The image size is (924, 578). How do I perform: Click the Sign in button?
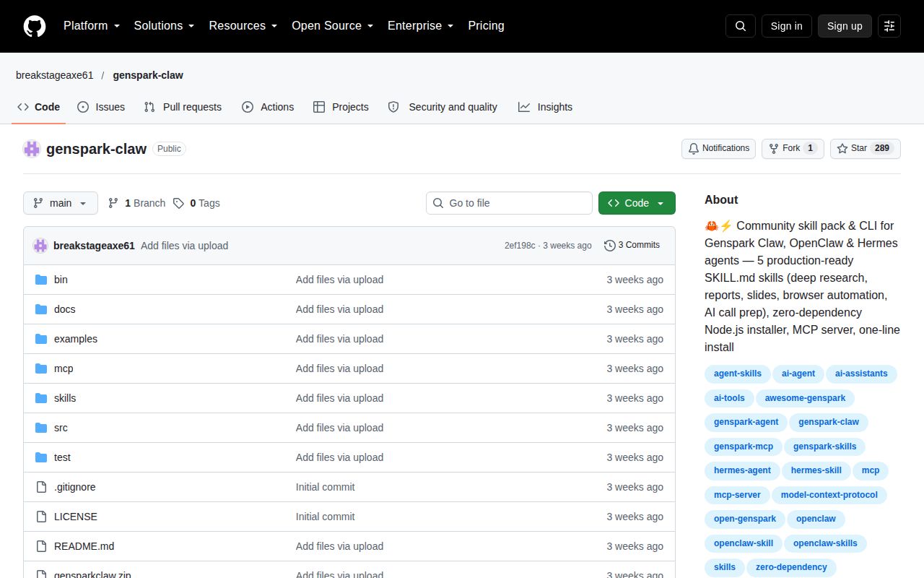pos(787,26)
